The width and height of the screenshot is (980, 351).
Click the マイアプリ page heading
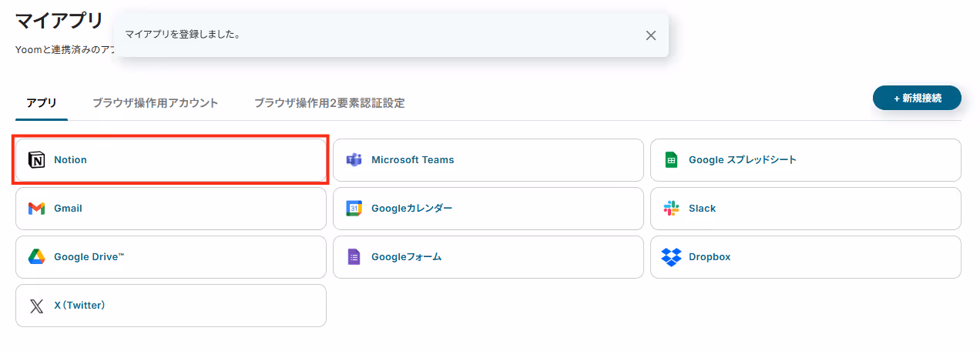coord(59,21)
